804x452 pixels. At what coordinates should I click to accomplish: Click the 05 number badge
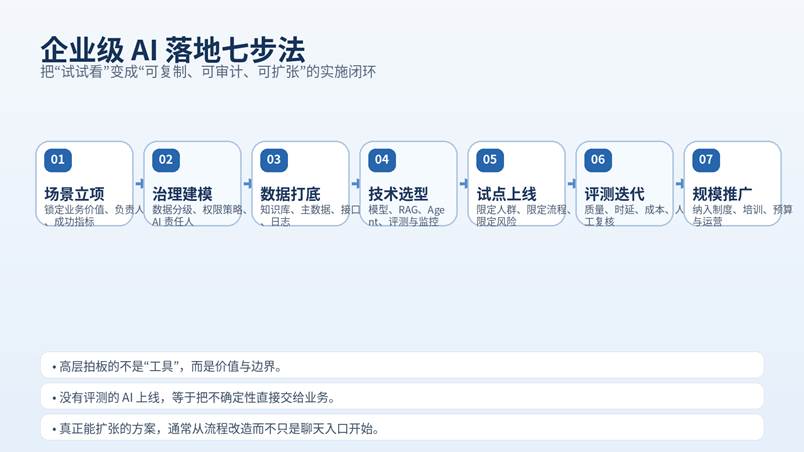coord(490,160)
